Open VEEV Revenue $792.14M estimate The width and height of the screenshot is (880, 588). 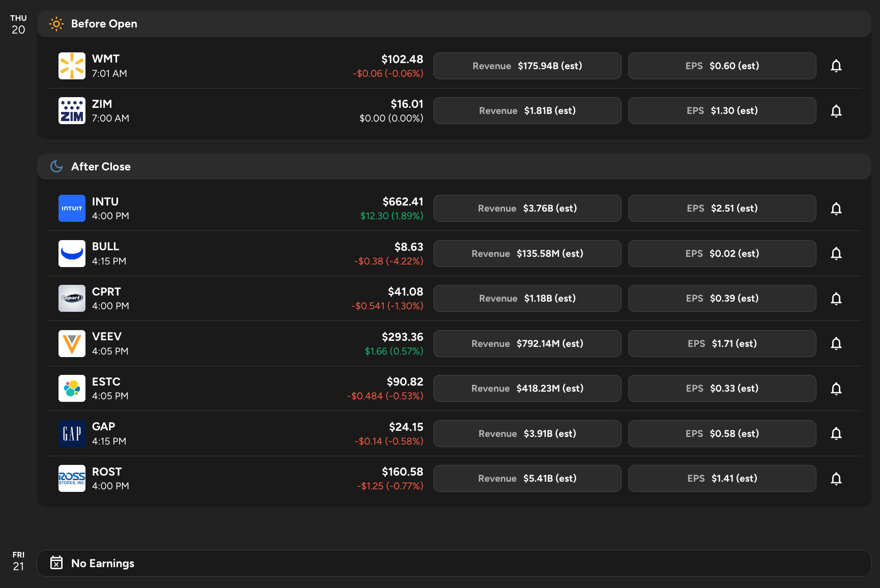tap(527, 343)
